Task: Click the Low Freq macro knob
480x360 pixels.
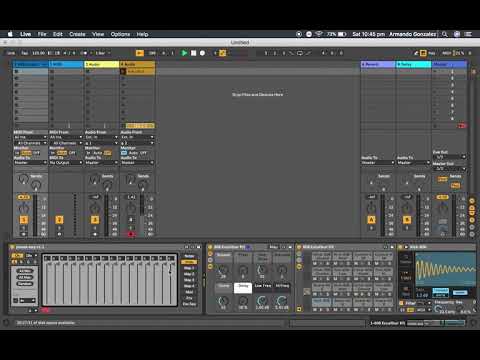Action: [x=262, y=300]
